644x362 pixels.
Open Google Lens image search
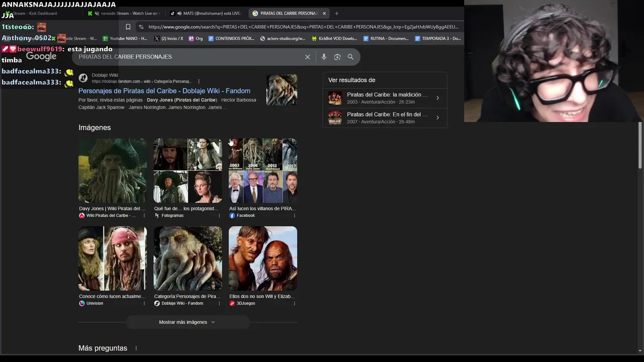[x=337, y=57]
